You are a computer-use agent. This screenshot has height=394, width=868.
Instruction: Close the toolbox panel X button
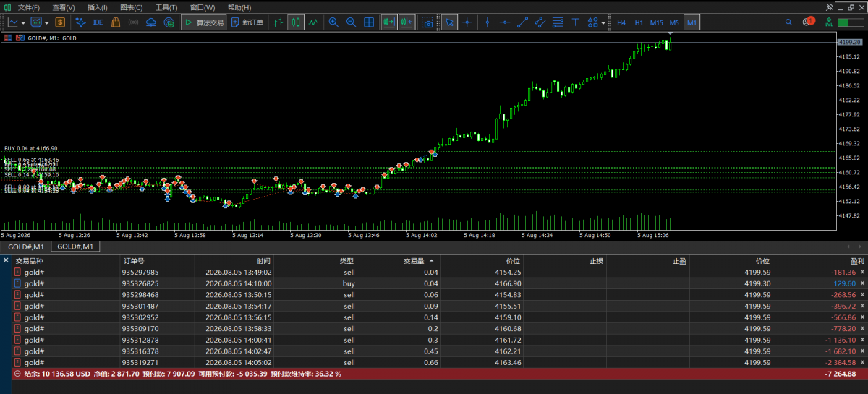(x=6, y=260)
